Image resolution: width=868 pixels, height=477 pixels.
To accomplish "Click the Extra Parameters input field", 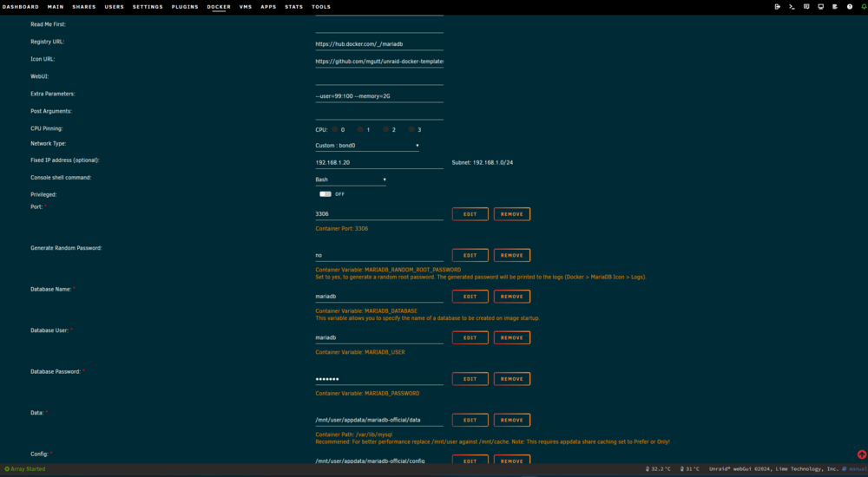I will (x=379, y=95).
